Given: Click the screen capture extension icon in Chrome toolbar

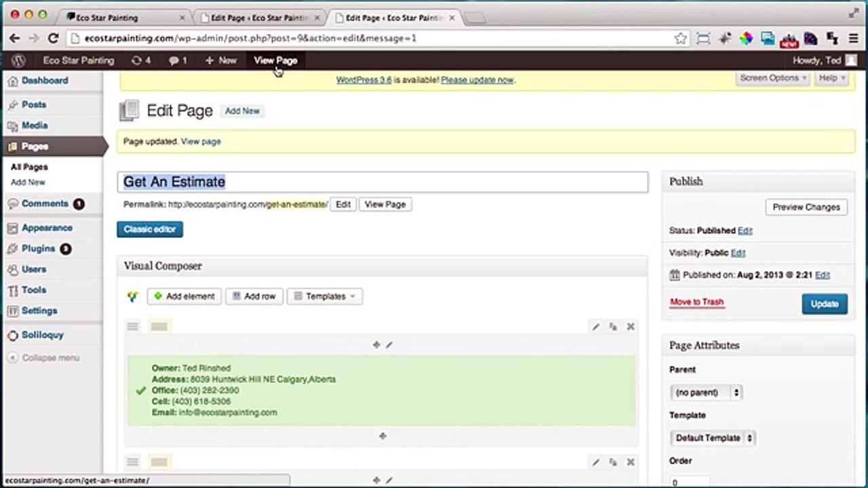Looking at the screenshot, I should click(703, 39).
